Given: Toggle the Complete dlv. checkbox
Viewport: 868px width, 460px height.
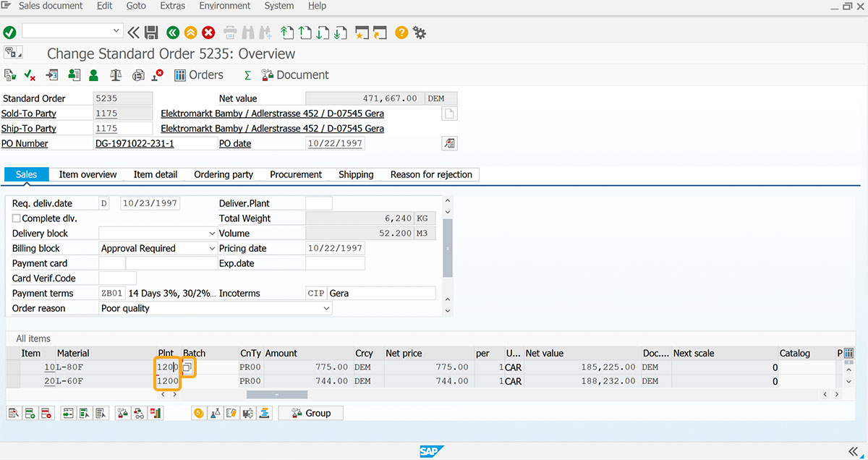Looking at the screenshot, I should (17, 218).
